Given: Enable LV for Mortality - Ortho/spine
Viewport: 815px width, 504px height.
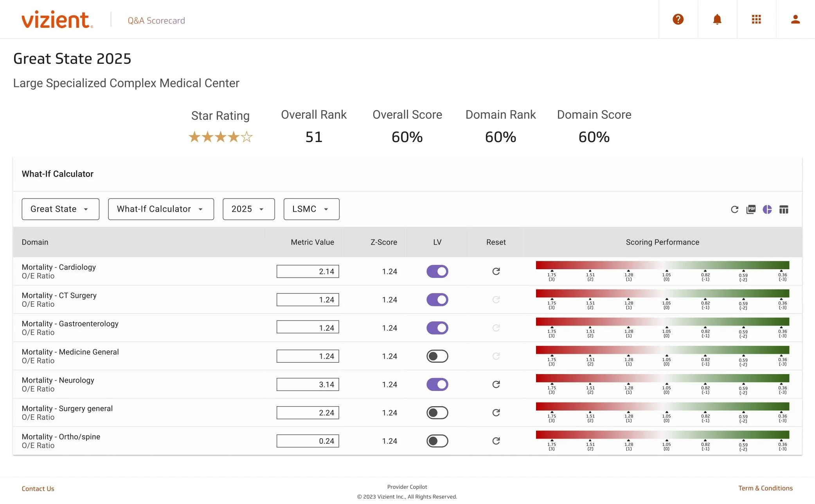Looking at the screenshot, I should point(437,441).
